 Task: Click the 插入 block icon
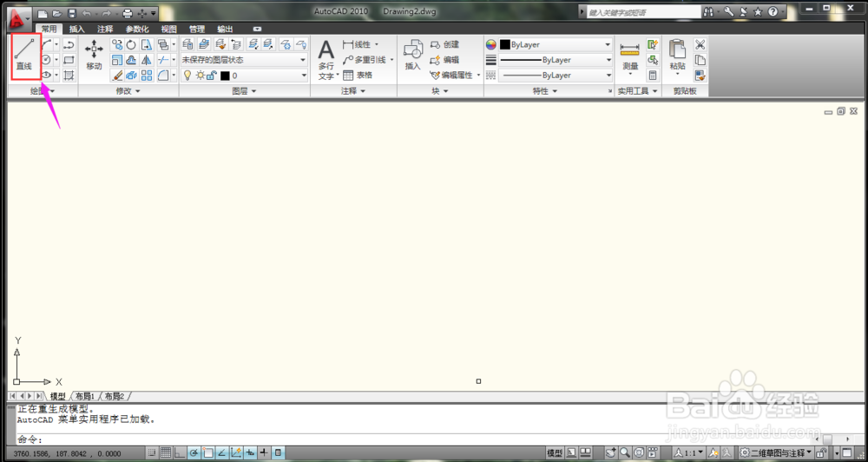(x=413, y=56)
